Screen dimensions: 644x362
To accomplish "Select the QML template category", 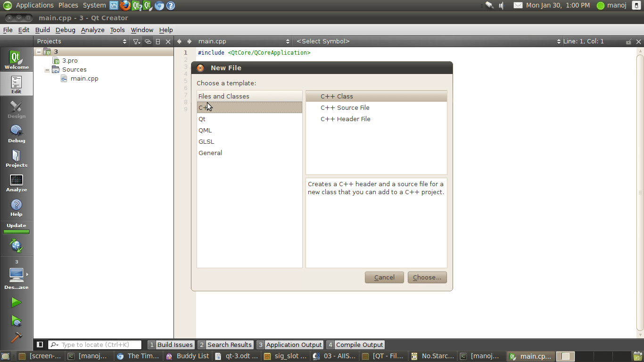I will coord(249,131).
